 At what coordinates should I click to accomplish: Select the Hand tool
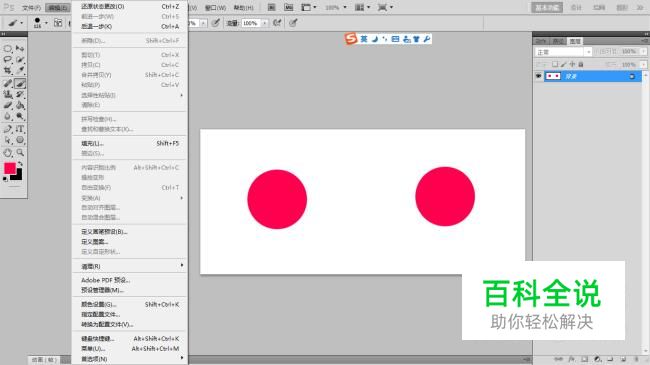tap(7, 153)
